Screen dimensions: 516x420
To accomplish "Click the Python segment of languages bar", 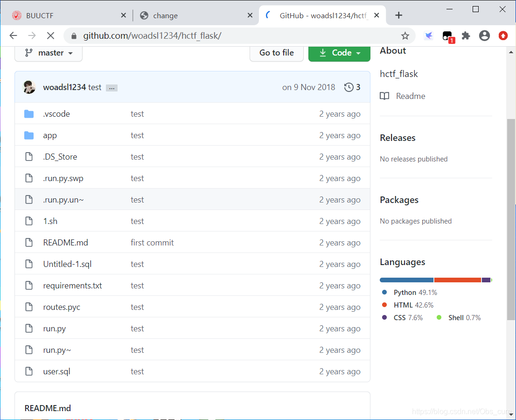I will (x=406, y=280).
